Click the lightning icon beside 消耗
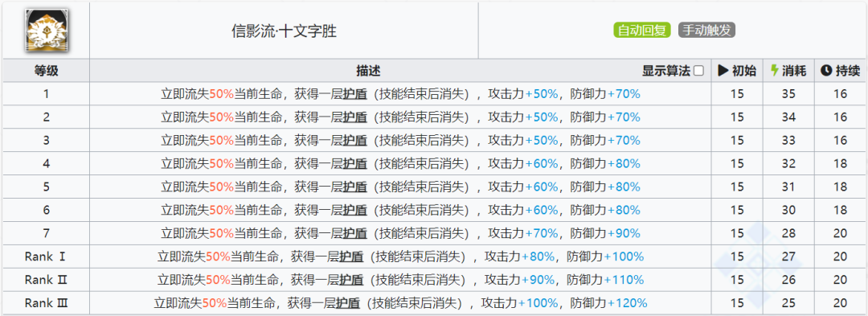868x316 pixels. (775, 71)
